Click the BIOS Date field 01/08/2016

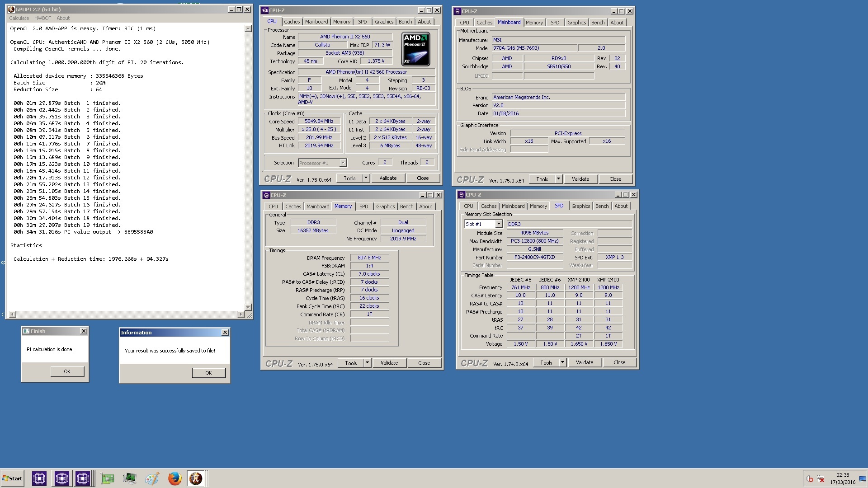tap(558, 114)
